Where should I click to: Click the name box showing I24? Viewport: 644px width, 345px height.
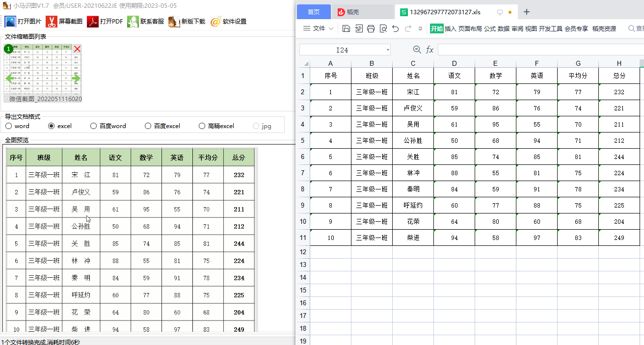tap(342, 50)
